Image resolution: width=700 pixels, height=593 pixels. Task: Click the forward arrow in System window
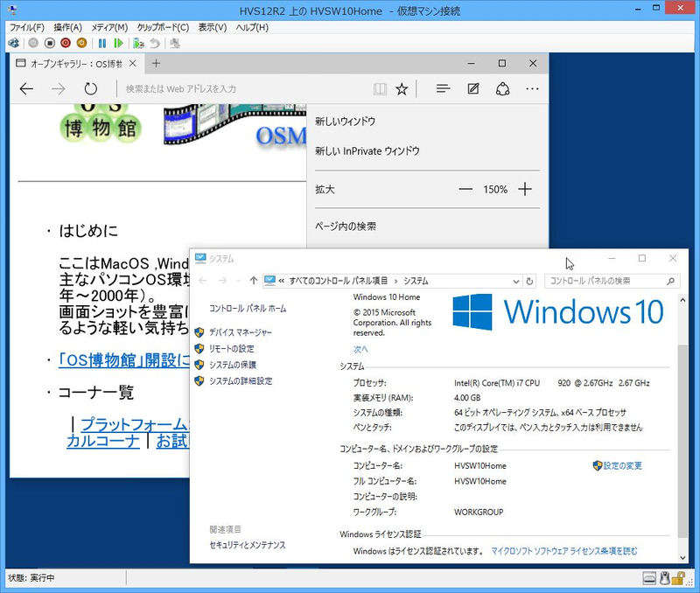coord(223,281)
